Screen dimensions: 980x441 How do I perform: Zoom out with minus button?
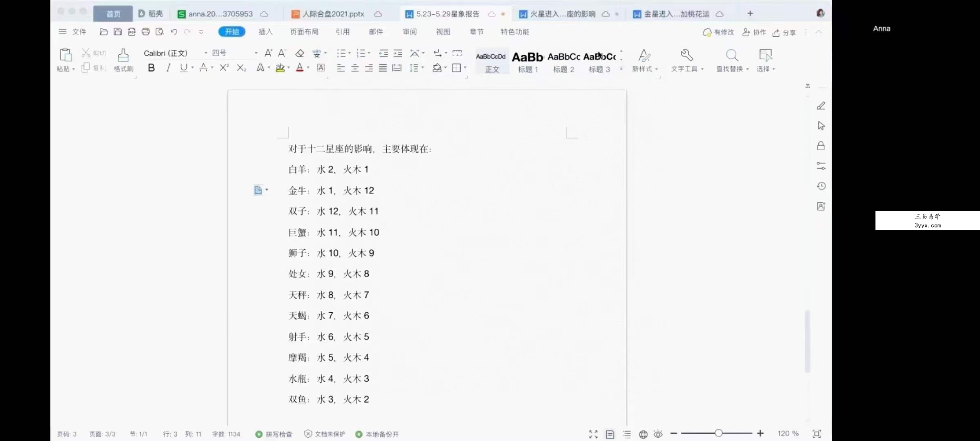pos(674,433)
